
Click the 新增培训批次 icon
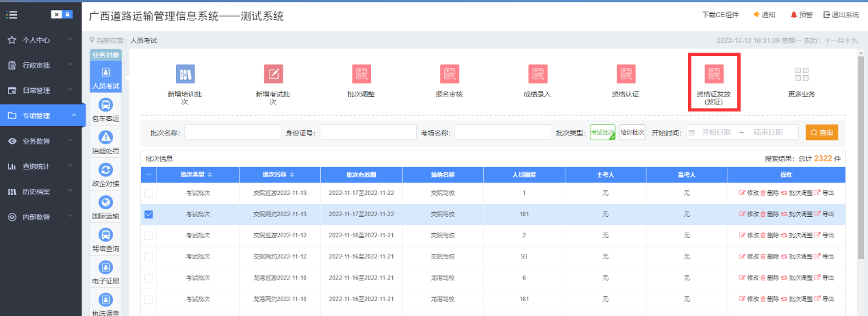185,75
